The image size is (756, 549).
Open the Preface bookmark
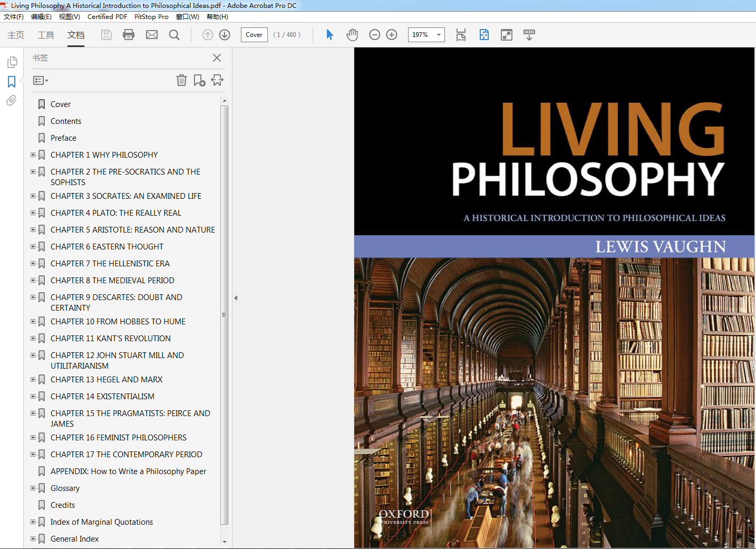click(63, 138)
